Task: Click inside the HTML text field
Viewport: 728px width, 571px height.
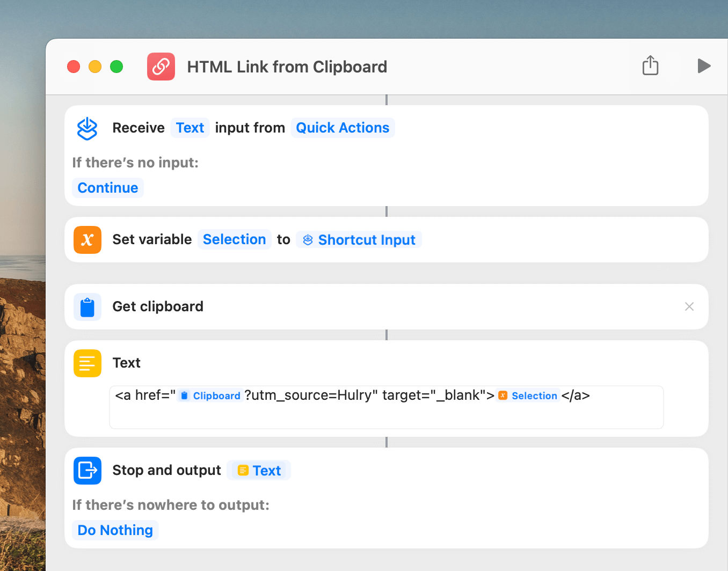Action: [387, 416]
